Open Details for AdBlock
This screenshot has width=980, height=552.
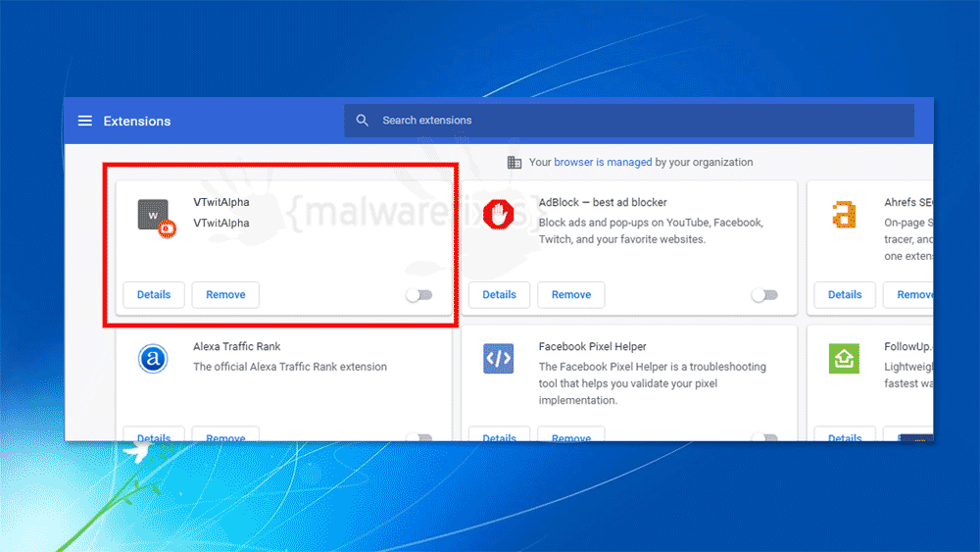point(500,294)
